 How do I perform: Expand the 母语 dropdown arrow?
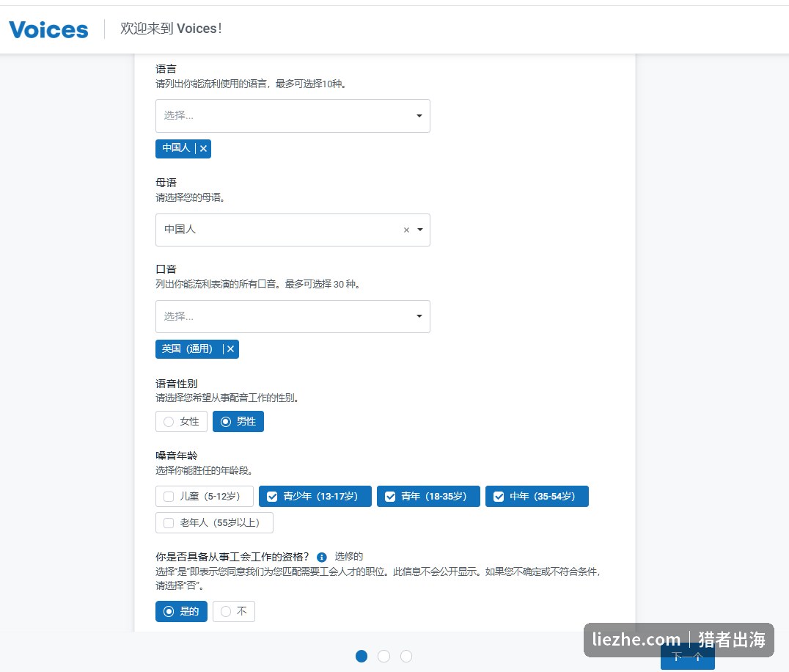(420, 230)
